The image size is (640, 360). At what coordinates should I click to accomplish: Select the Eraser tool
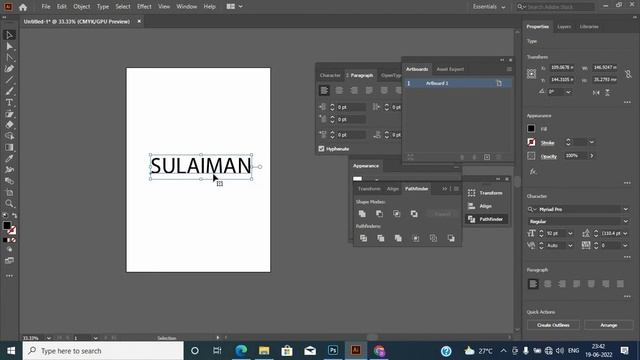(9, 125)
